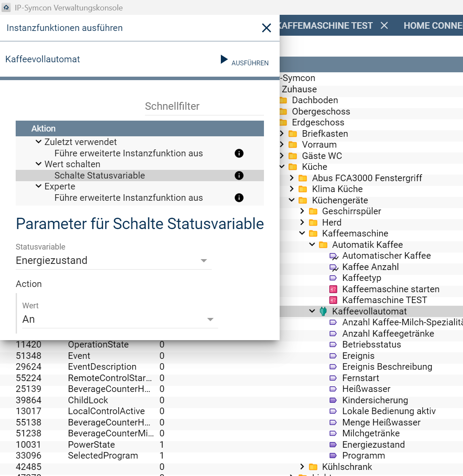463x476 pixels.
Task: Click the Kühlschrank folder icon
Action: coord(313,467)
